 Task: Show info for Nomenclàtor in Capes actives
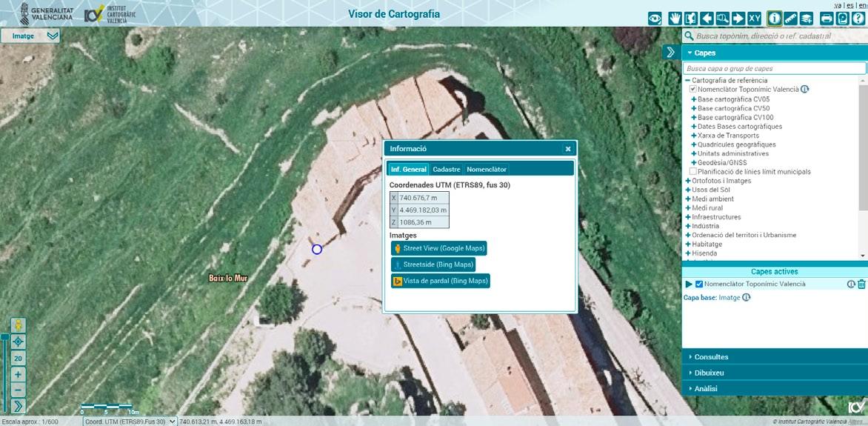click(x=852, y=284)
